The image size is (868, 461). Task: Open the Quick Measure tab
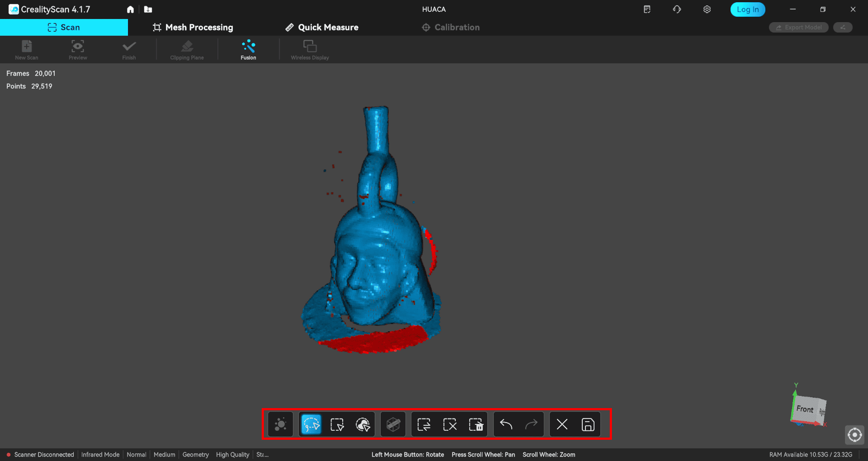[322, 27]
